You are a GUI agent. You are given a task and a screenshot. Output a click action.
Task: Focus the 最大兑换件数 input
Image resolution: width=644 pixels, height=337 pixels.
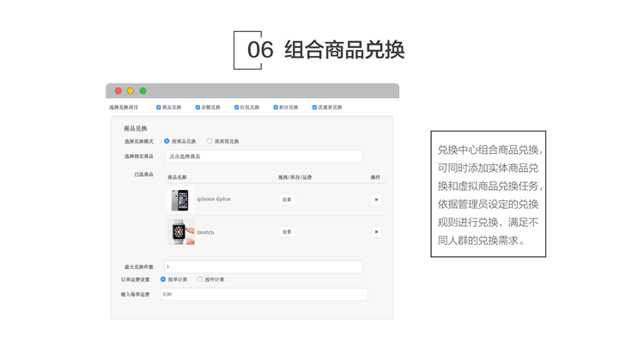[x=264, y=267]
